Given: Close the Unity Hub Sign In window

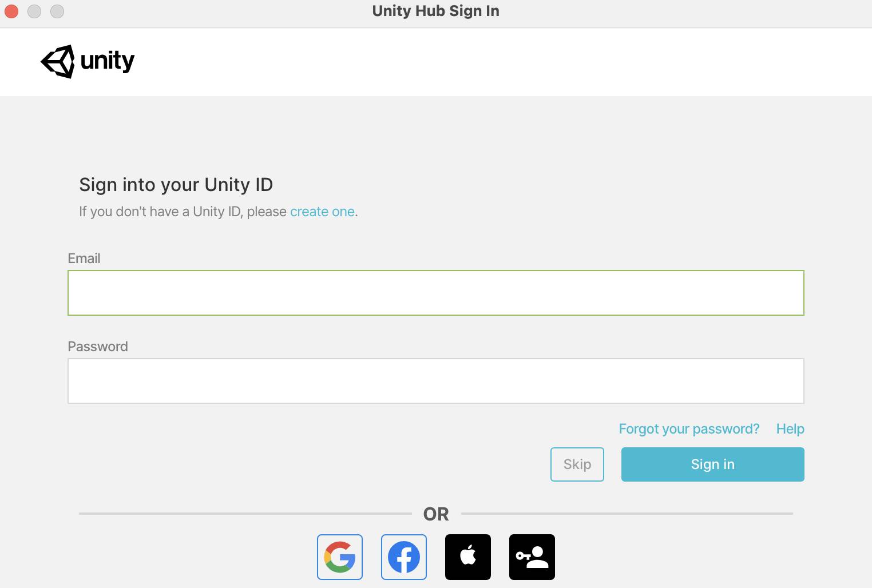Looking at the screenshot, I should pyautogui.click(x=11, y=11).
